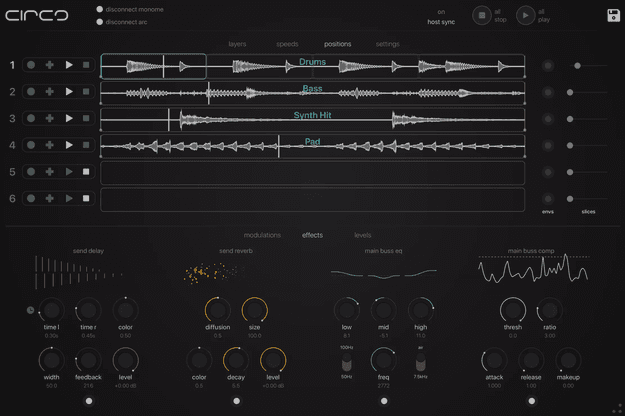625x416 pixels.
Task: Stop track 2 Bass
Action: click(x=87, y=92)
